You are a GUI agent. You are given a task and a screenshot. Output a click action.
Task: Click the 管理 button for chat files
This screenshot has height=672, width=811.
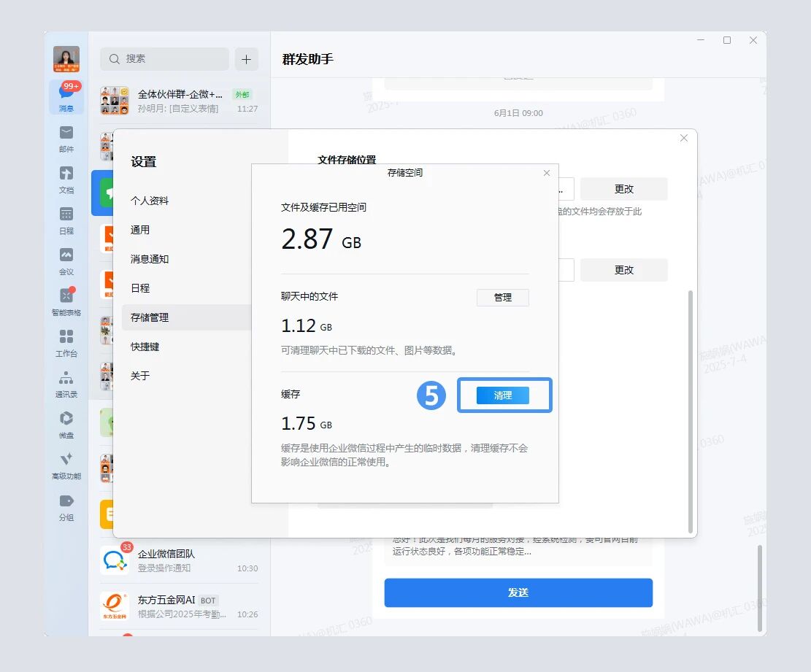[503, 297]
